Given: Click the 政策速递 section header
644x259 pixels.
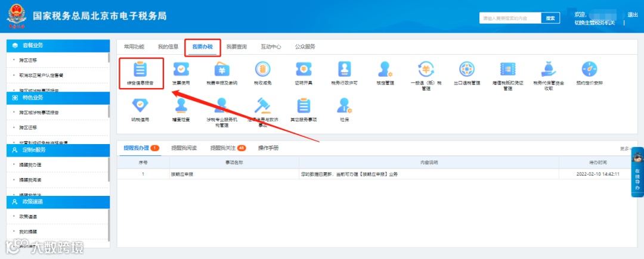Looking at the screenshot, I should (58, 202).
